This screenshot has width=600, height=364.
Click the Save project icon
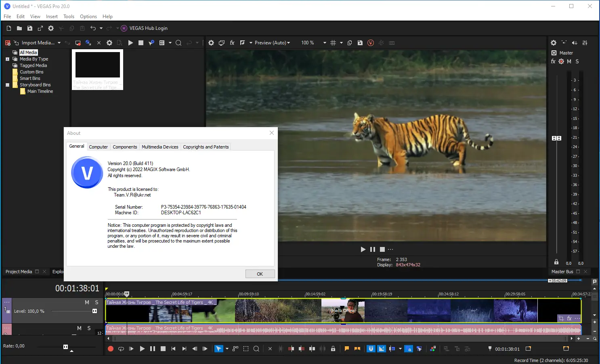(x=30, y=28)
